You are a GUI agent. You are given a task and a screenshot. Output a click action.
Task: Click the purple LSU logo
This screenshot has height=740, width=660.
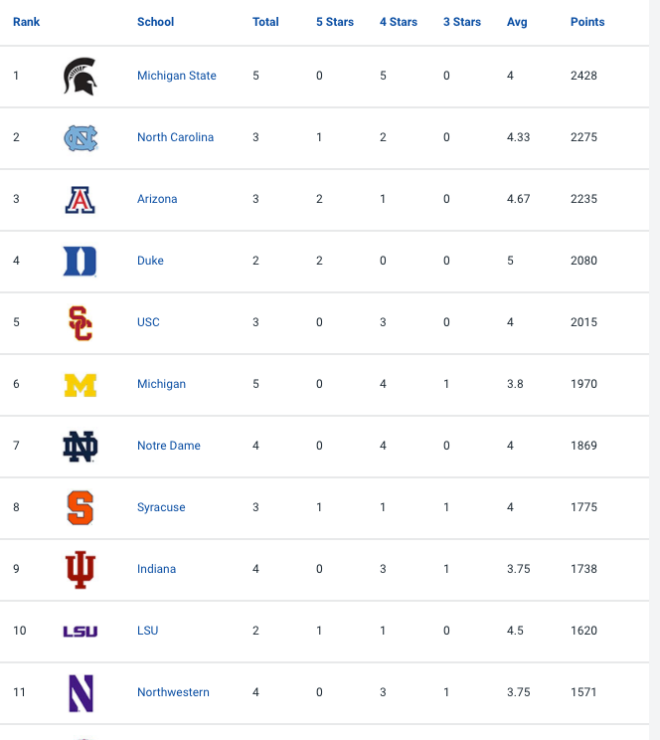coord(80,631)
